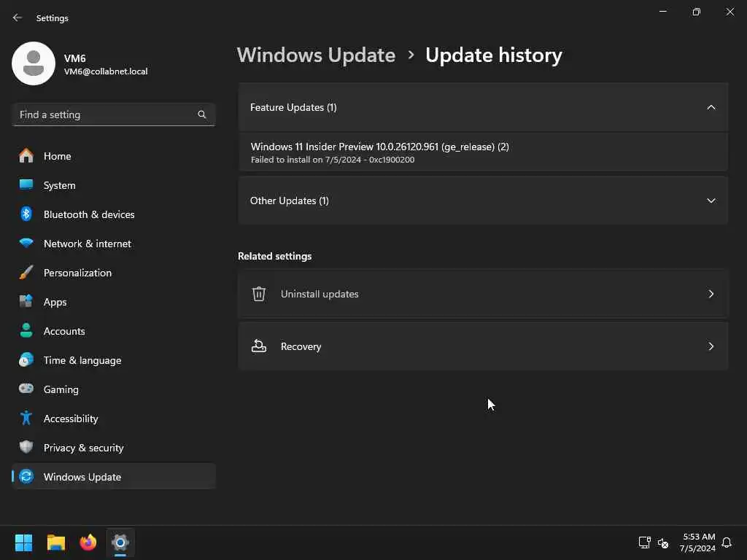The height and width of the screenshot is (560, 747).
Task: Click the Network wifi icon in sidebar
Action: 26,243
